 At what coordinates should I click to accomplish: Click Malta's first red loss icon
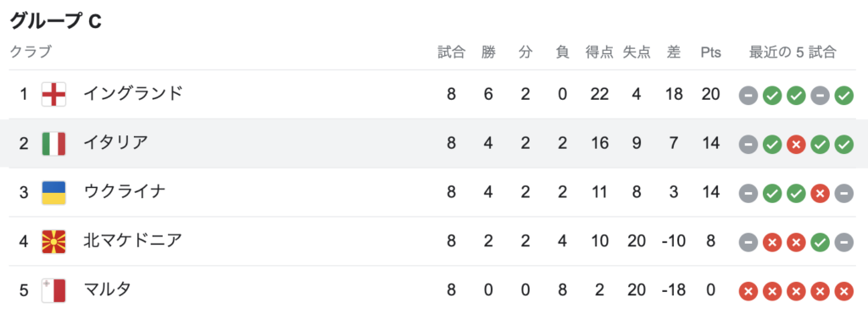[x=748, y=291]
